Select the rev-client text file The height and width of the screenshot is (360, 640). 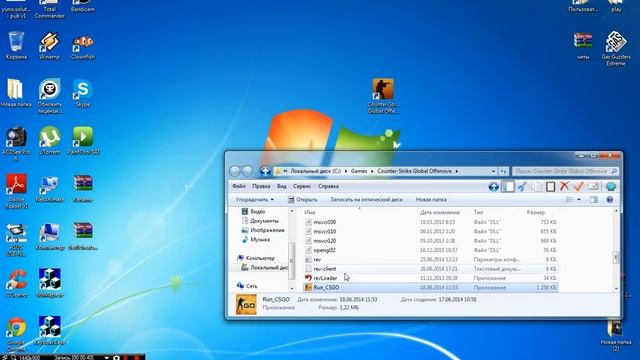[x=430, y=269]
